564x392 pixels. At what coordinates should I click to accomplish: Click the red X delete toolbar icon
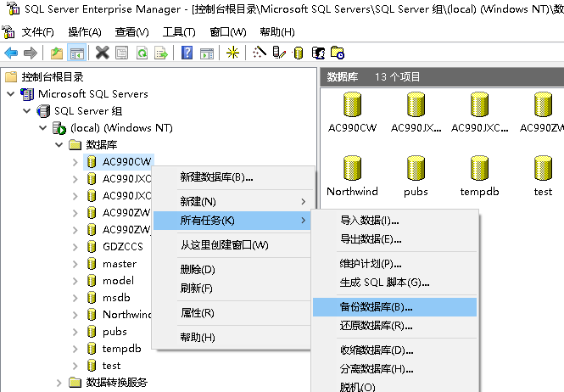click(102, 53)
